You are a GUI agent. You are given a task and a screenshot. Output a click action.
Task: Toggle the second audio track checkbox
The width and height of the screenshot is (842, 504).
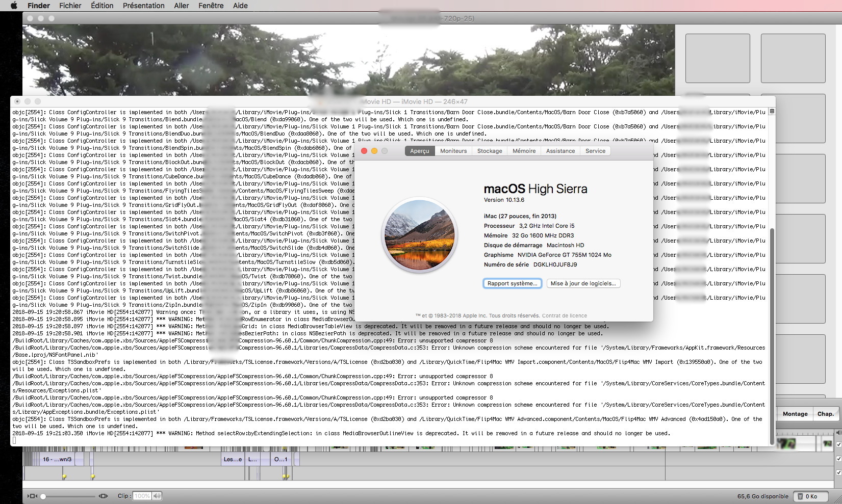pyautogui.click(x=839, y=472)
